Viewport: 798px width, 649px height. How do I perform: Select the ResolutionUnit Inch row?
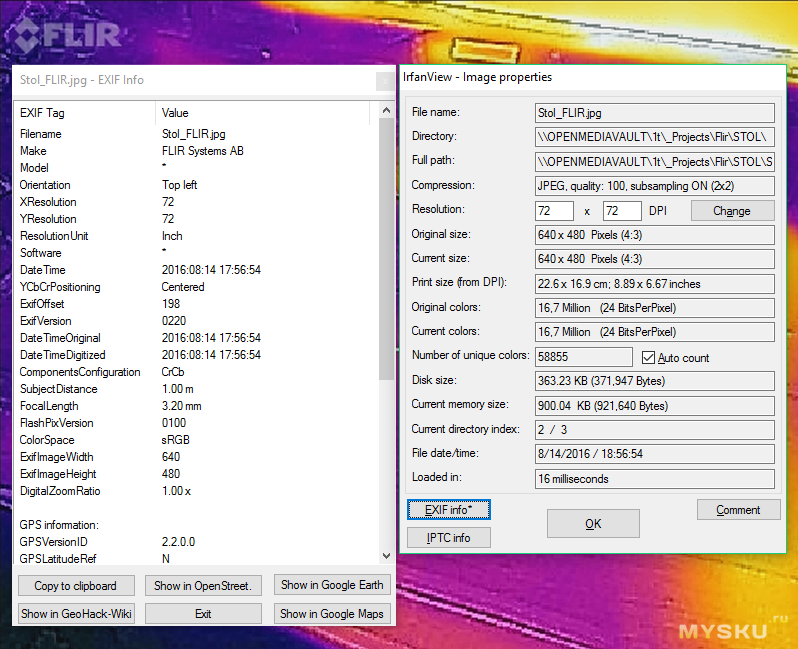pos(196,236)
